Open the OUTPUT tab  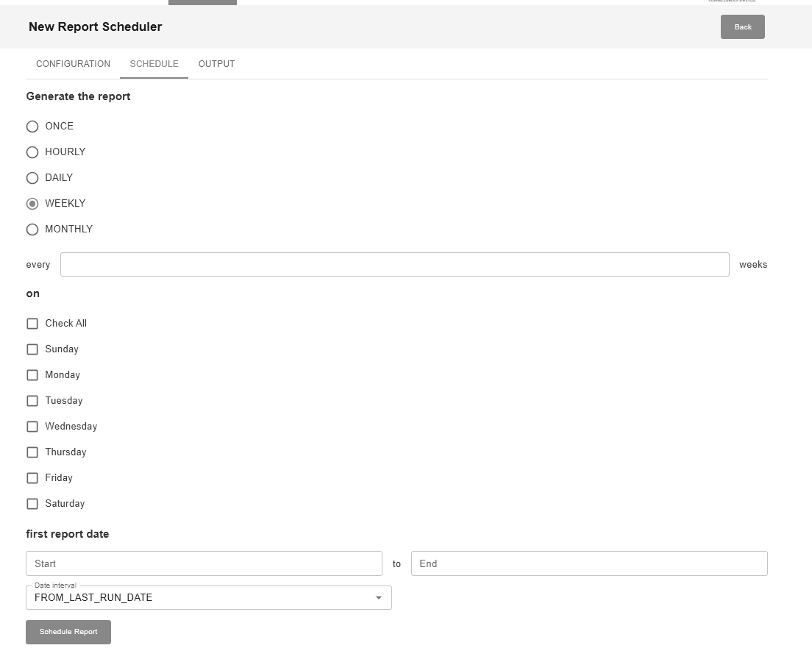pos(216,64)
